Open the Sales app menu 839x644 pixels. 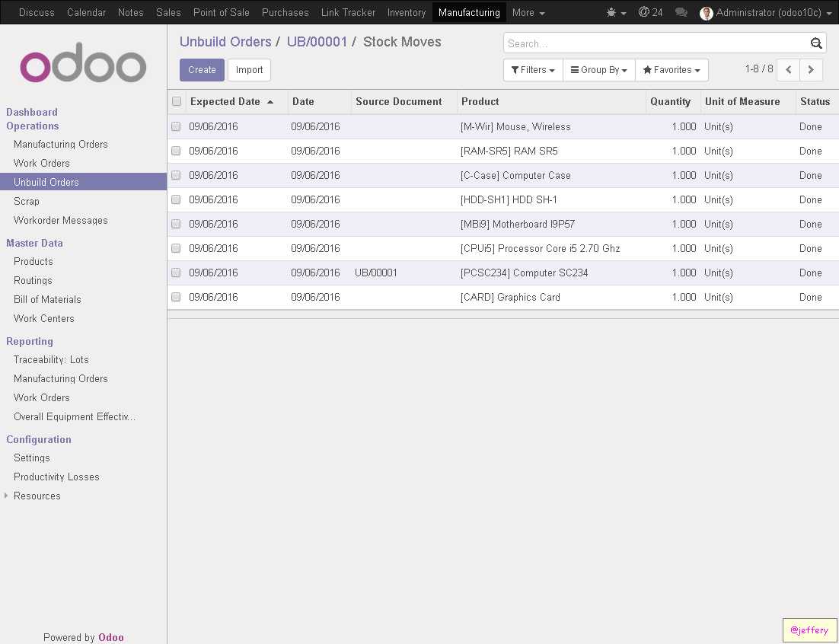point(168,12)
